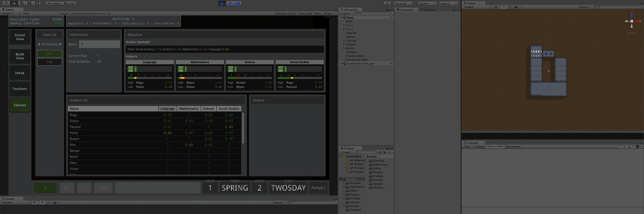This screenshot has width=644, height=214.
Task: Expand the Canvas object in Hierarchy
Action: [x=344, y=40]
